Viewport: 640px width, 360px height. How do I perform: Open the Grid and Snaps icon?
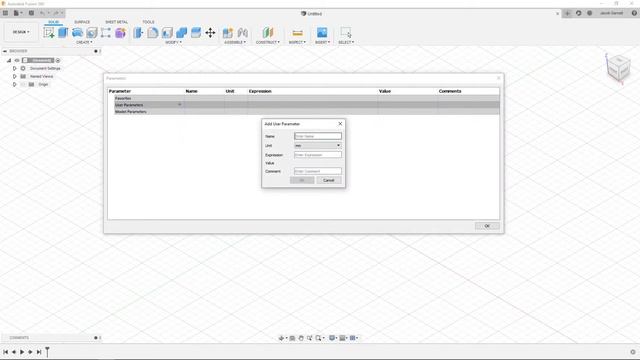point(342,338)
